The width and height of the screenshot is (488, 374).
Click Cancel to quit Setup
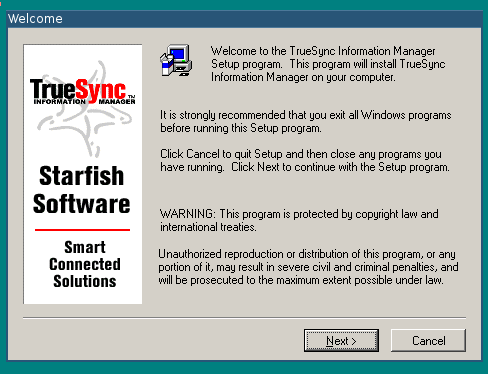pos(428,340)
